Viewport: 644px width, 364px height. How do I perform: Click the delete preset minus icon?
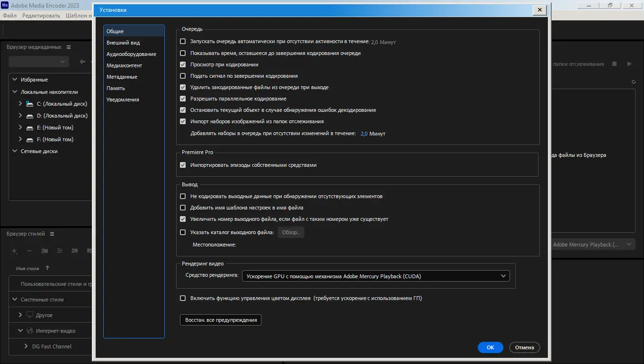tap(29, 251)
